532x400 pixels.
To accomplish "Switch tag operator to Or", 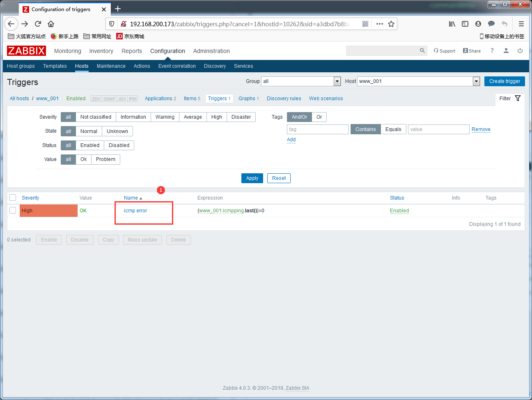I will [319, 117].
